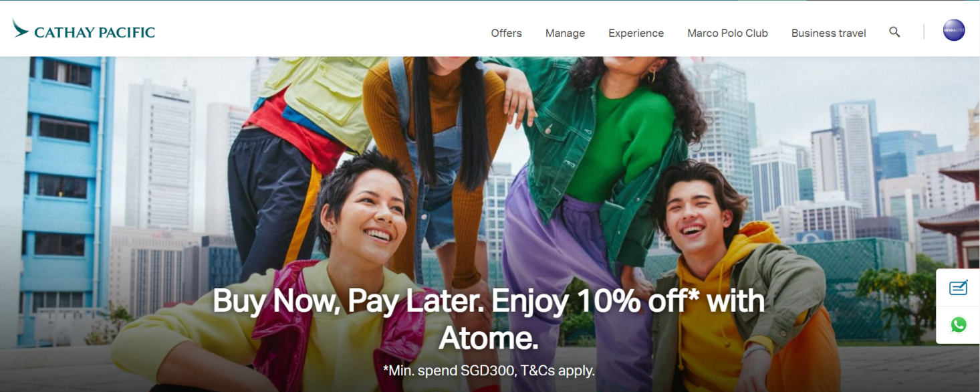Viewport: 980px width, 392px height.
Task: Click the Cathay Pacific brushwing logo icon
Action: click(20, 28)
